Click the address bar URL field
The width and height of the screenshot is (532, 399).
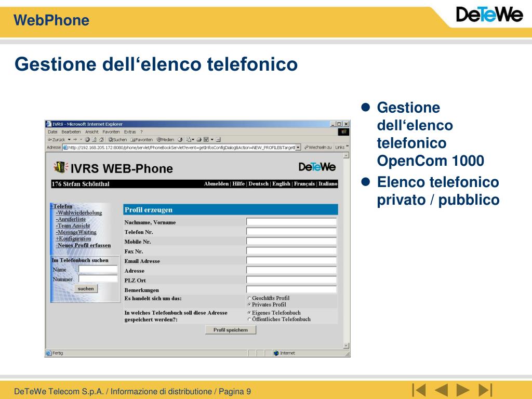pos(179,148)
